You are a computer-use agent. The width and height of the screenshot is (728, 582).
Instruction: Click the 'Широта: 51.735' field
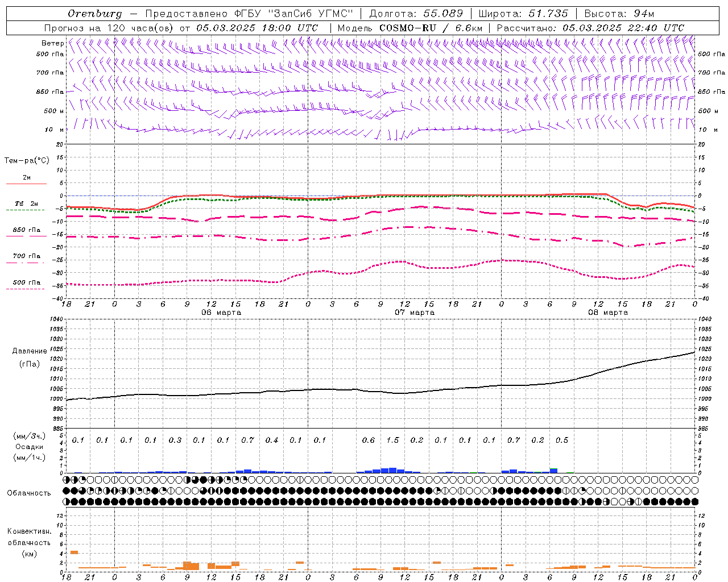[523, 14]
